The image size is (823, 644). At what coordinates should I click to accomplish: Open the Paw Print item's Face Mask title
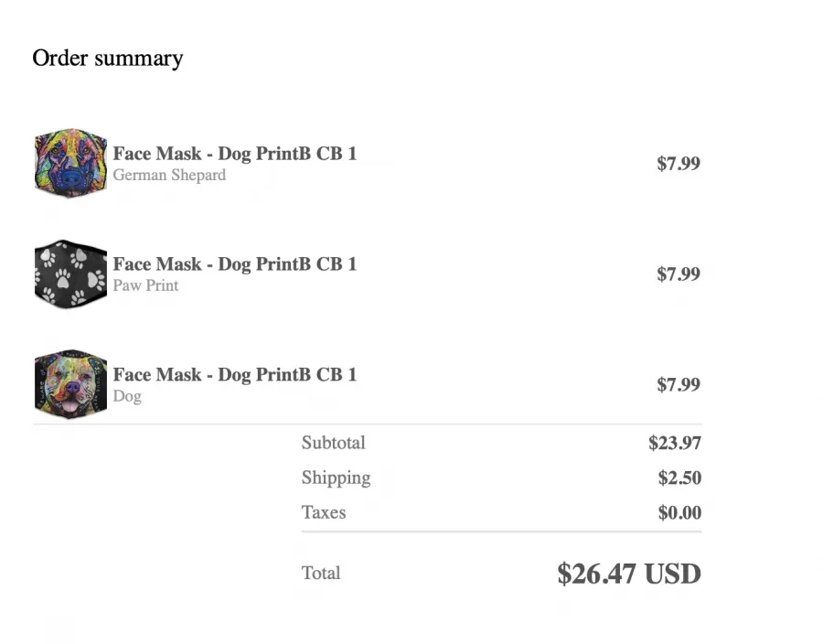click(x=235, y=264)
